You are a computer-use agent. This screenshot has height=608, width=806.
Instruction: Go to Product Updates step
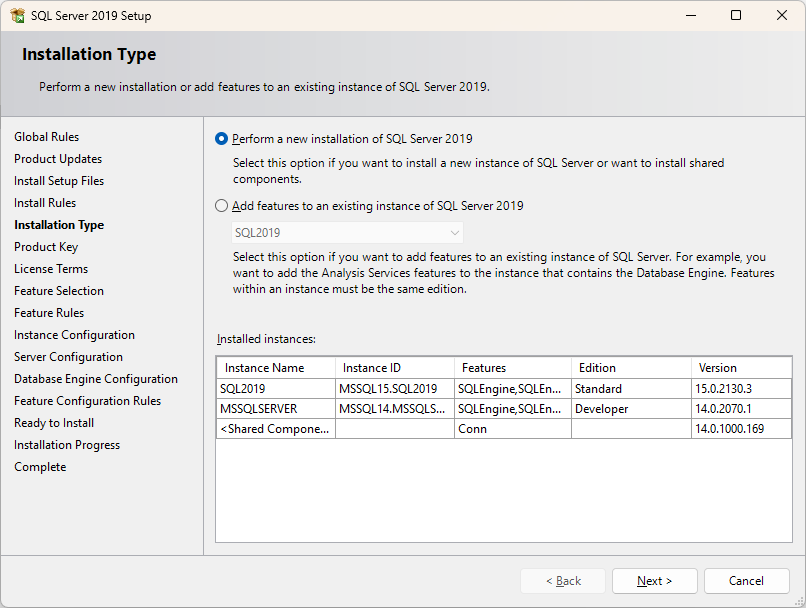pyautogui.click(x=58, y=159)
